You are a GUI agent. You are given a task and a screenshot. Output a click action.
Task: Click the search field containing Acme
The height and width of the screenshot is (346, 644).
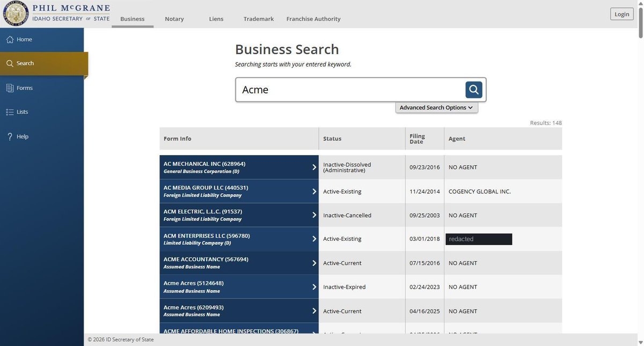(350, 90)
